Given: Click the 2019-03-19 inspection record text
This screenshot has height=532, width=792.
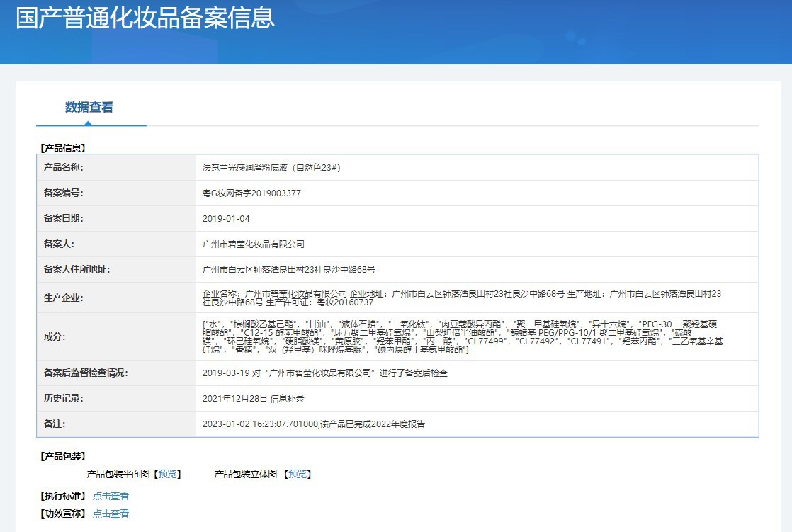Looking at the screenshot, I should click(x=324, y=373).
